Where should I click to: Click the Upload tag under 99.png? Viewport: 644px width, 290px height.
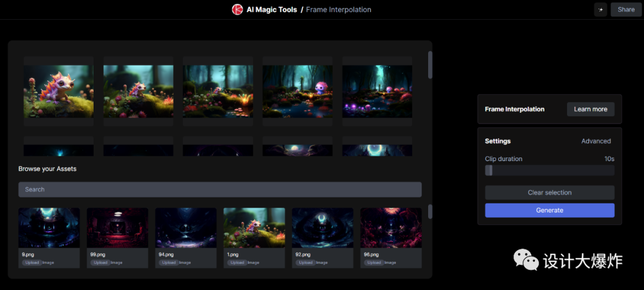pyautogui.click(x=100, y=263)
